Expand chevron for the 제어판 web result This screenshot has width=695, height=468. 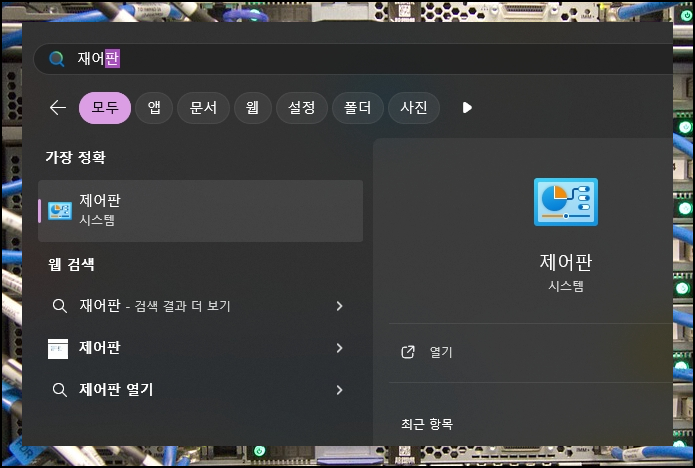[340, 348]
